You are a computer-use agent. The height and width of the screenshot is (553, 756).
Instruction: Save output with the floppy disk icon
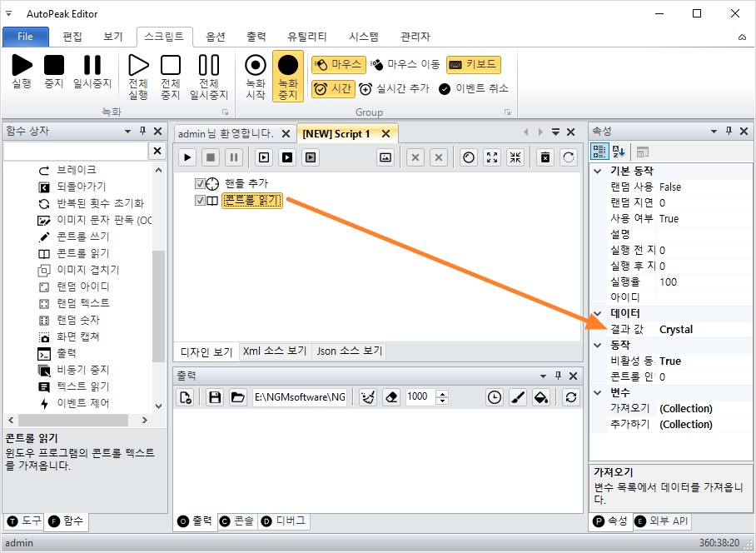215,397
